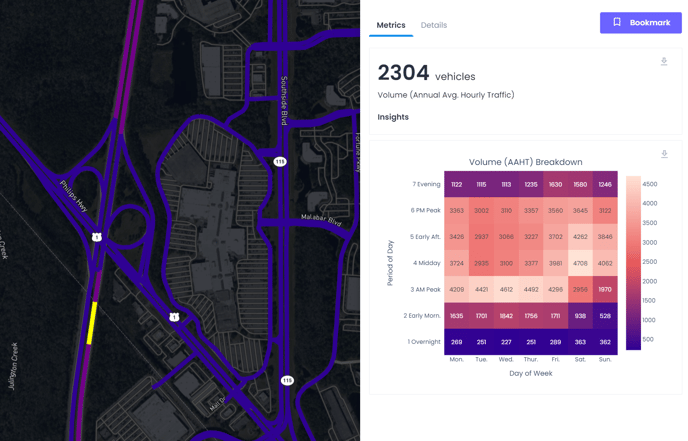Click the US 1 shield beside Philips Hwy
The image size is (688, 441).
pos(97,237)
